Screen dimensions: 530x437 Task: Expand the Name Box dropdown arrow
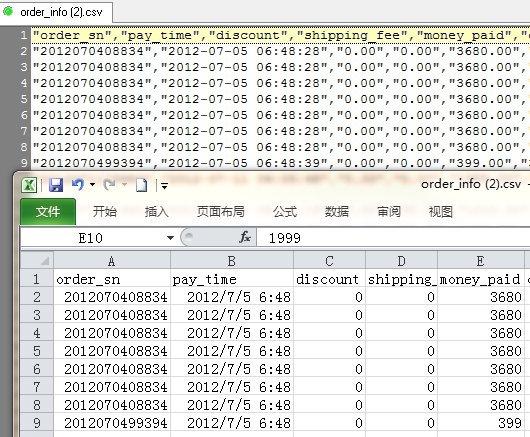coord(170,238)
